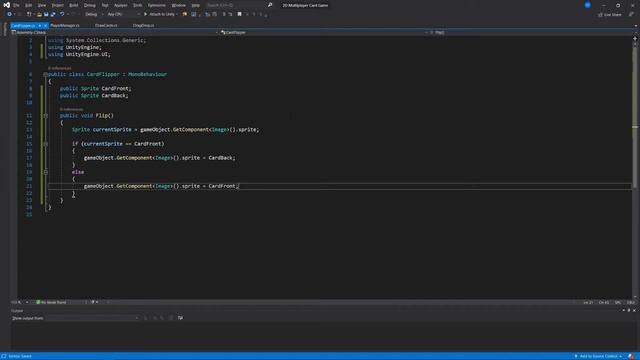Collapse the CardFlipper class outline
Screen dimensions: 640x360
click(45, 74)
